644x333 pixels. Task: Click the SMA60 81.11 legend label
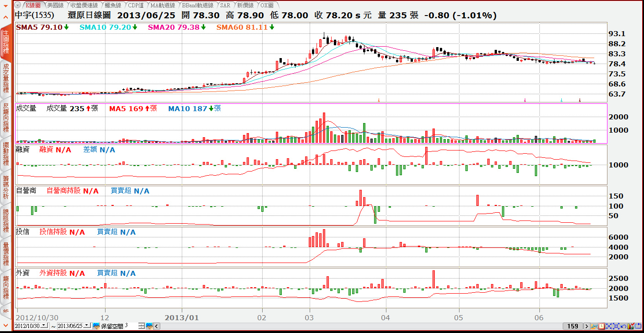[246, 27]
